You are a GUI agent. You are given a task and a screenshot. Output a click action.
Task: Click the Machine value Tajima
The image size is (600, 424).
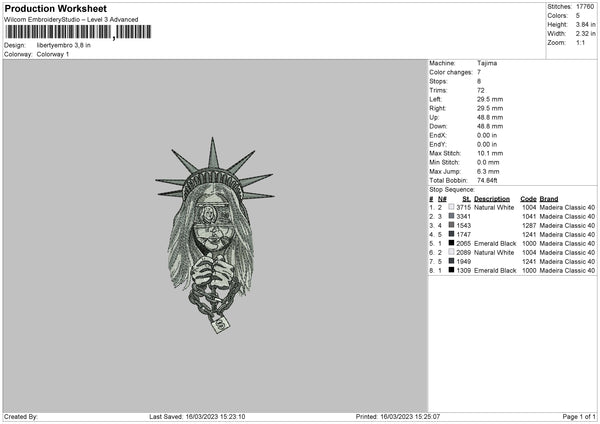click(487, 63)
